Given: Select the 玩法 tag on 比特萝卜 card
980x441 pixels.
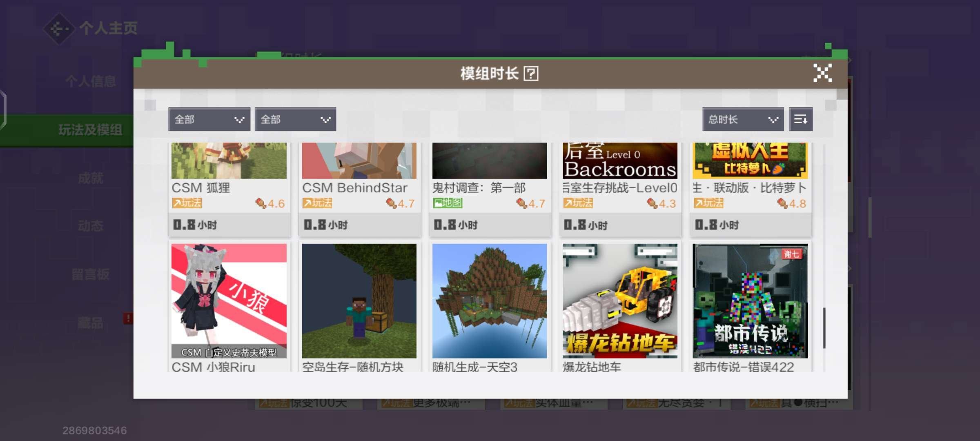Looking at the screenshot, I should (709, 202).
